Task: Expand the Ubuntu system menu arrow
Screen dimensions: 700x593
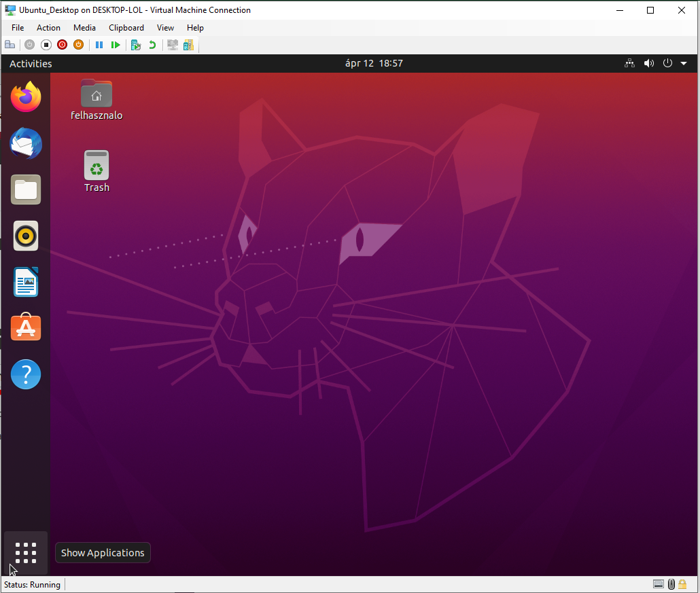Action: [x=684, y=63]
